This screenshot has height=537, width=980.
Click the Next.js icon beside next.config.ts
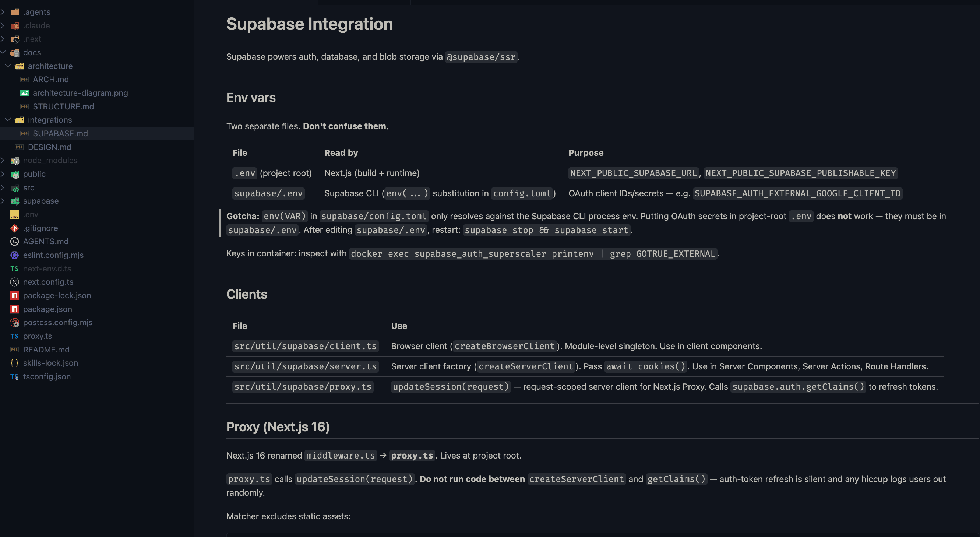click(x=15, y=282)
